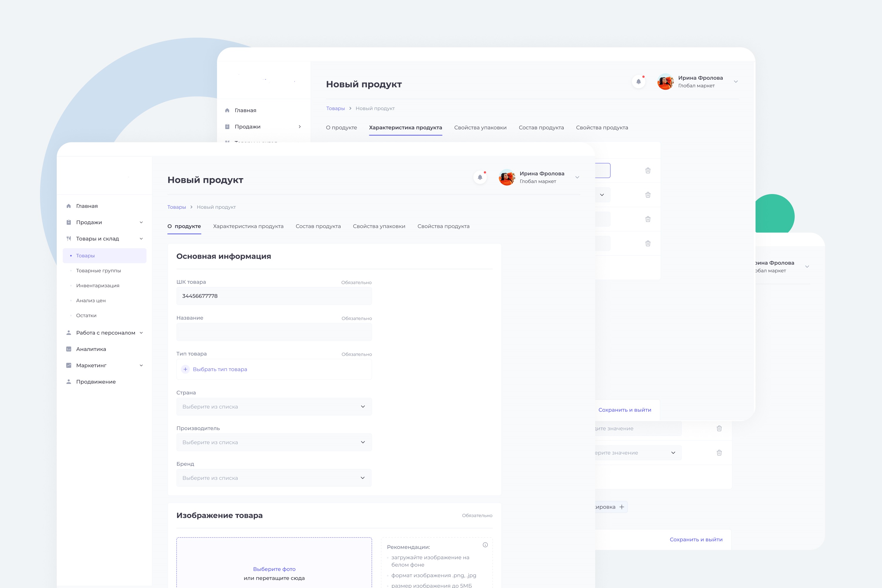The image size is (882, 588).
Task: Collapse Продажи section in front sidebar
Action: (141, 222)
